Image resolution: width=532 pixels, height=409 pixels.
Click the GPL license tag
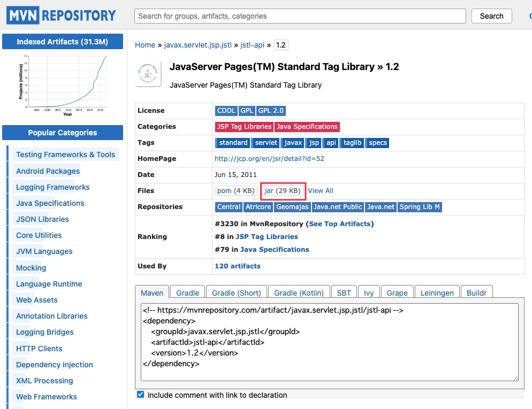point(247,111)
